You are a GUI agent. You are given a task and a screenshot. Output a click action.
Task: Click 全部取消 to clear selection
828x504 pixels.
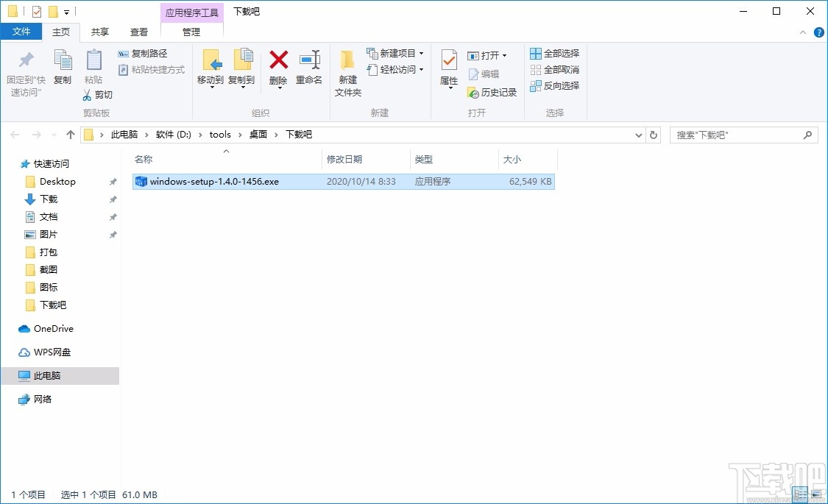[554, 69]
